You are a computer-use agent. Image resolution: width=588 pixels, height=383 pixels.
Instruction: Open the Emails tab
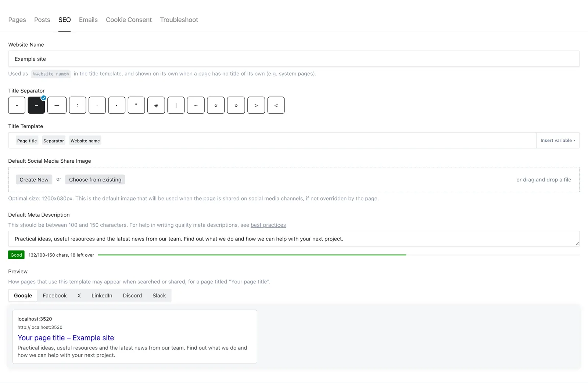[88, 20]
